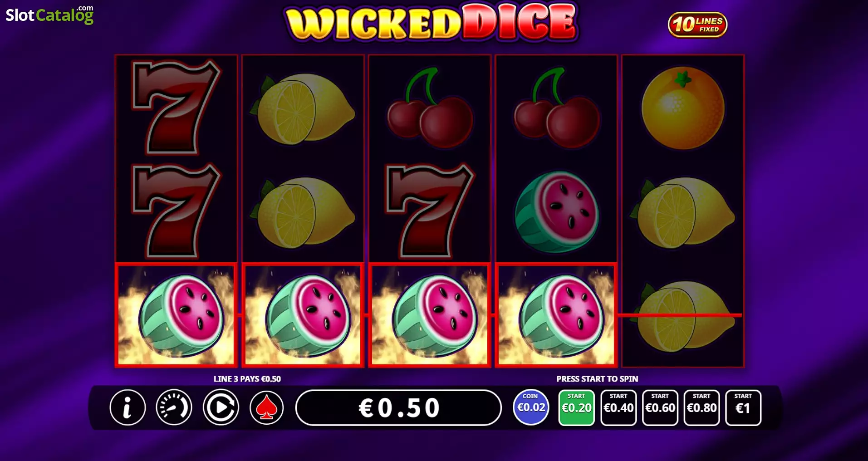Image resolution: width=868 pixels, height=461 pixels.
Task: Start spin with €1 bet
Action: pyautogui.click(x=743, y=407)
